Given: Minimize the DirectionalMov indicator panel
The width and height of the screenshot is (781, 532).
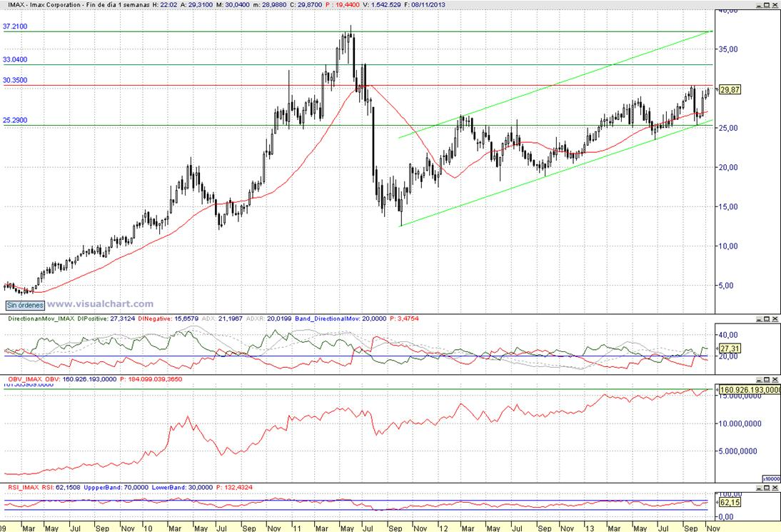Looking at the screenshot, I should (x=759, y=318).
